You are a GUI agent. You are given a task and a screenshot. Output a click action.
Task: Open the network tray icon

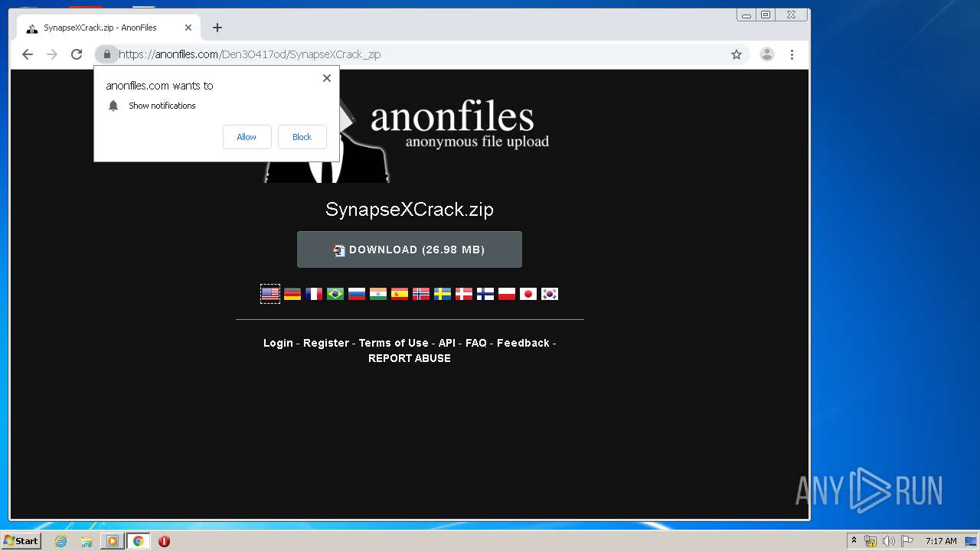click(x=871, y=541)
